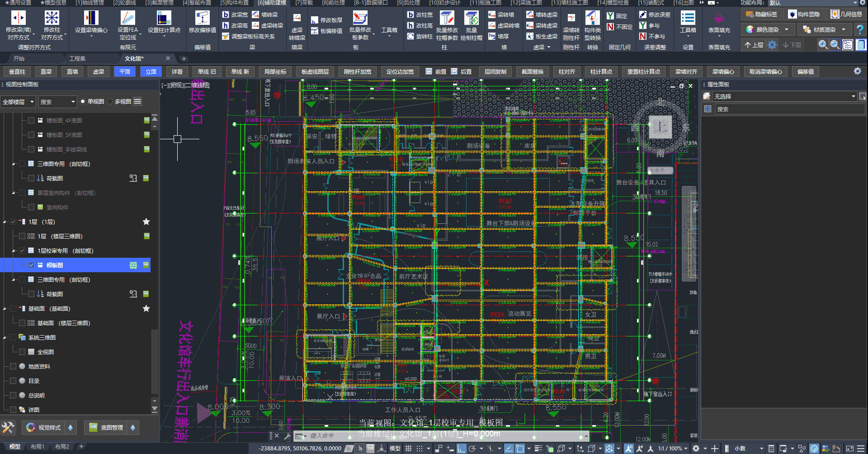Expand the 材质渲染 dropdown

click(x=844, y=30)
